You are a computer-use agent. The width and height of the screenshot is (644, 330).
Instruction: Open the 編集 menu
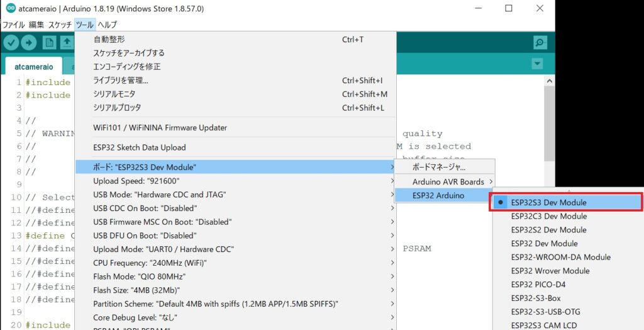(36, 25)
